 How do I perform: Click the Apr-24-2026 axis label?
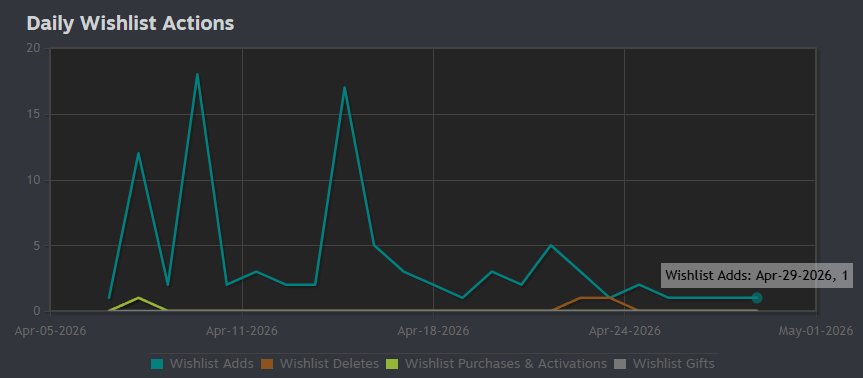point(624,331)
